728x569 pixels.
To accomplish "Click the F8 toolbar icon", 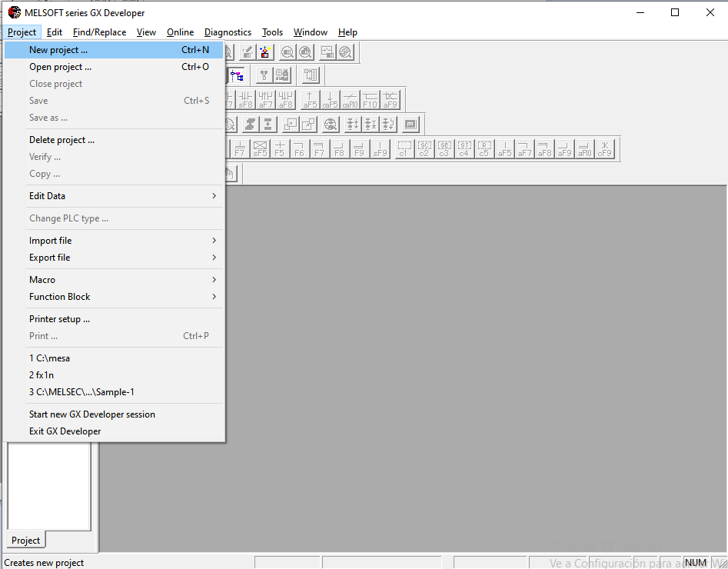I will (339, 148).
